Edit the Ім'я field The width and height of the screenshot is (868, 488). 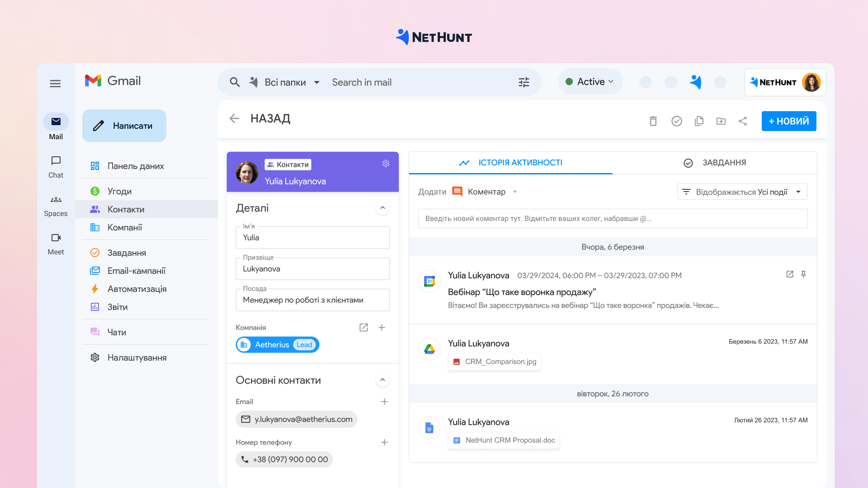click(x=313, y=238)
